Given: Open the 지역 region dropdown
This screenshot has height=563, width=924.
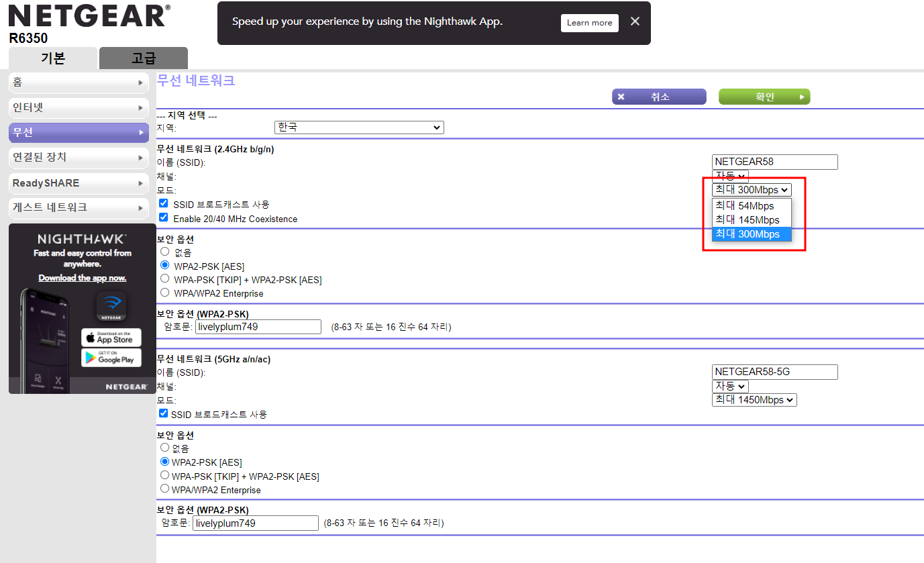Looking at the screenshot, I should (x=359, y=127).
